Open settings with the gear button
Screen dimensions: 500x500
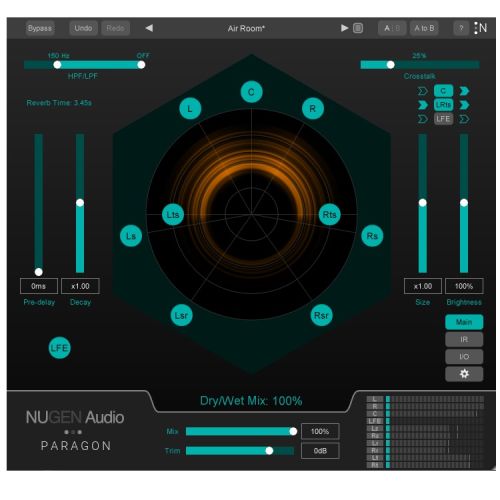pyautogui.click(x=464, y=374)
